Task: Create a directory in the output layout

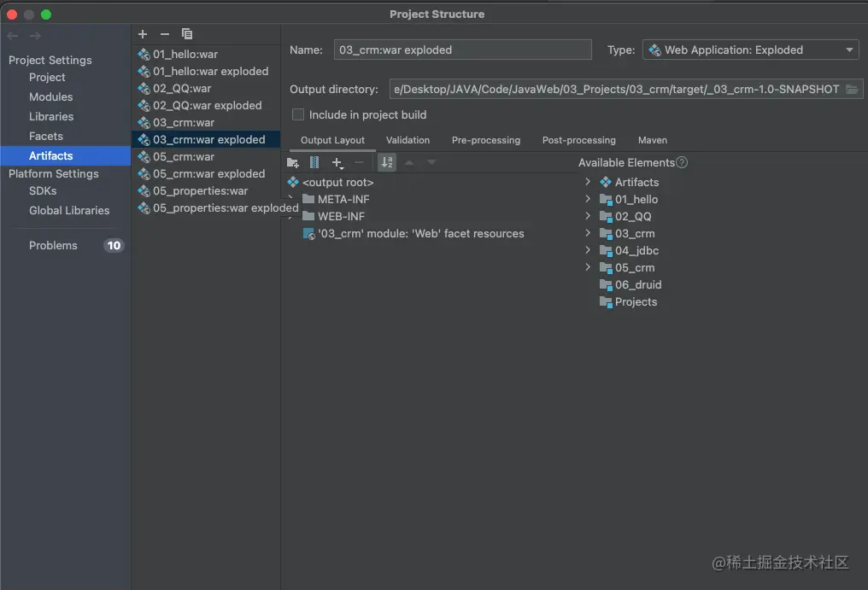Action: pos(293,162)
